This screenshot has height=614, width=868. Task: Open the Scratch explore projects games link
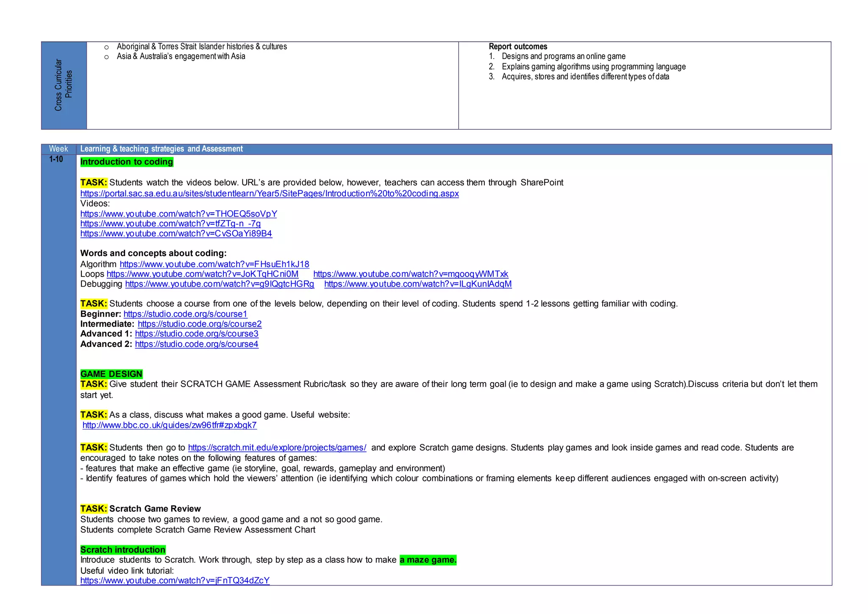pos(277,448)
